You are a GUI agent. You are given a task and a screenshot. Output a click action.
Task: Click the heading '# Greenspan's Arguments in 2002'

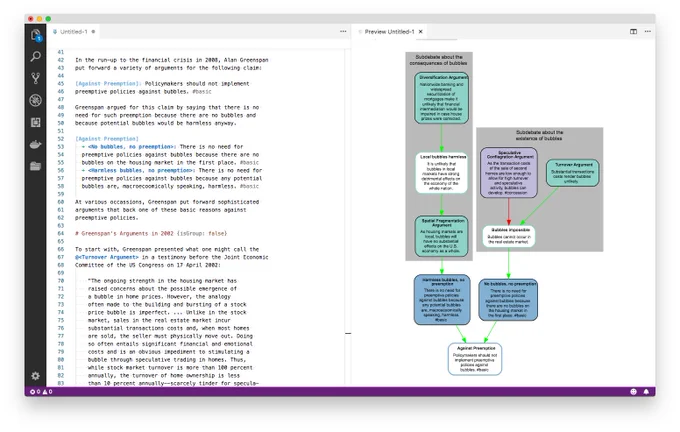click(x=124, y=233)
